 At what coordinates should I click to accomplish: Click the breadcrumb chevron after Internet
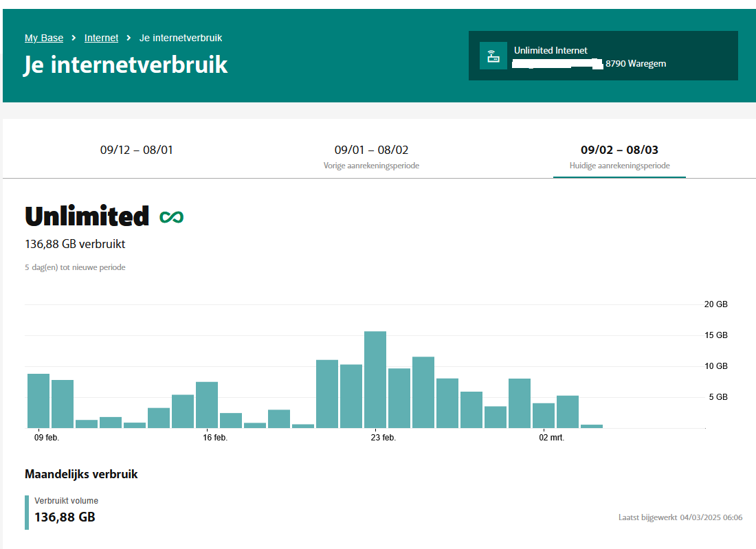tap(129, 38)
